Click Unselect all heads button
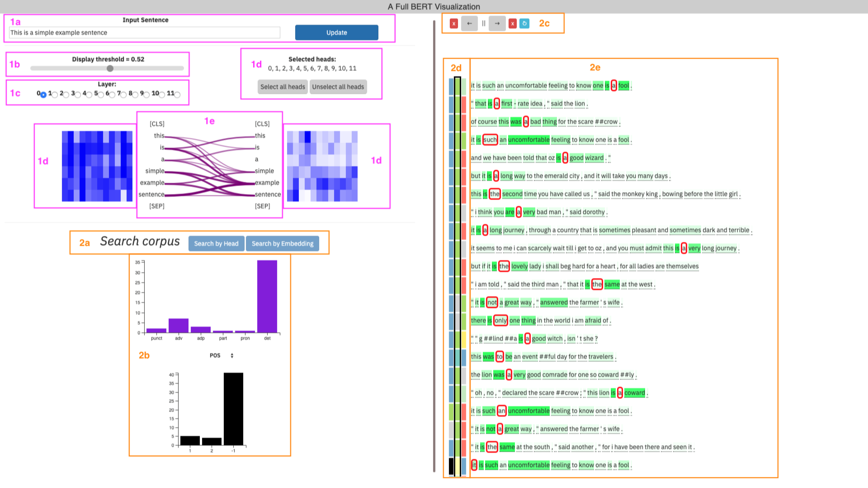Viewport: 868px width, 488px height. (338, 87)
